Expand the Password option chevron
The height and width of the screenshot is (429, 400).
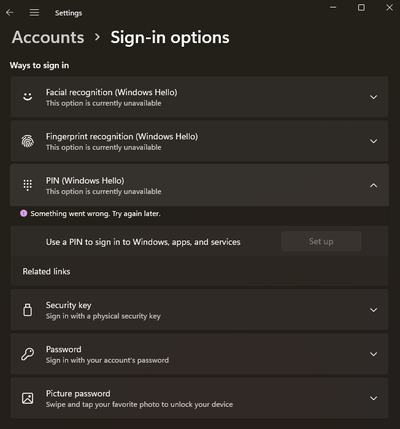[374, 354]
